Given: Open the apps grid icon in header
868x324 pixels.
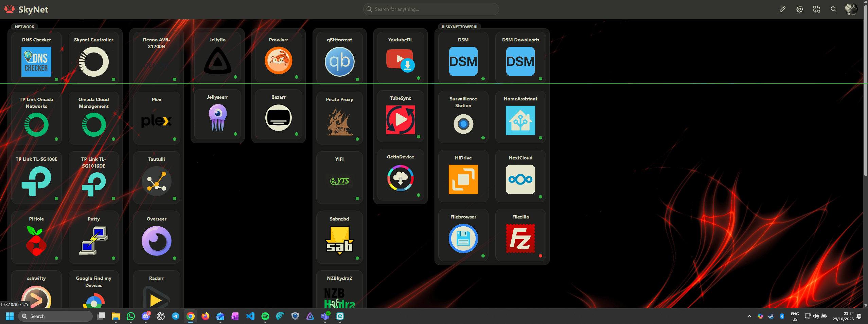Looking at the screenshot, I should pyautogui.click(x=817, y=9).
